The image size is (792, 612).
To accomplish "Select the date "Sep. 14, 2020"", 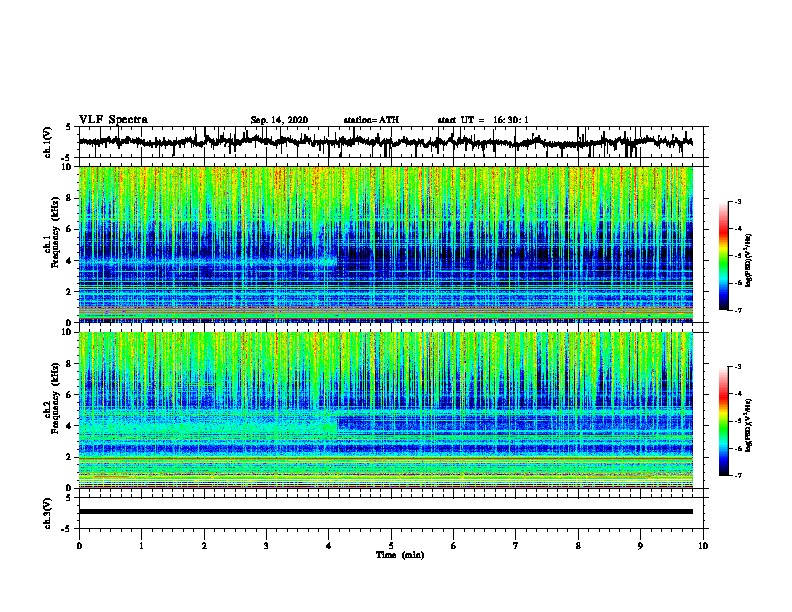I will [x=279, y=120].
